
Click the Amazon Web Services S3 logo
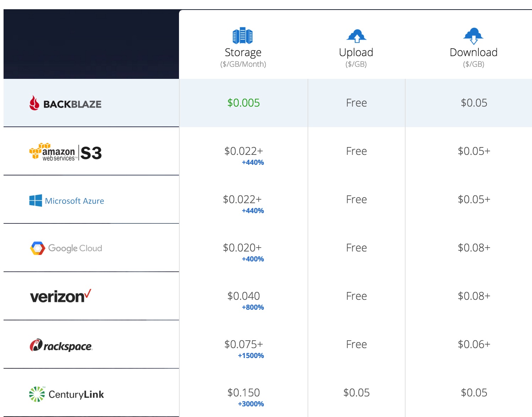coord(65,152)
